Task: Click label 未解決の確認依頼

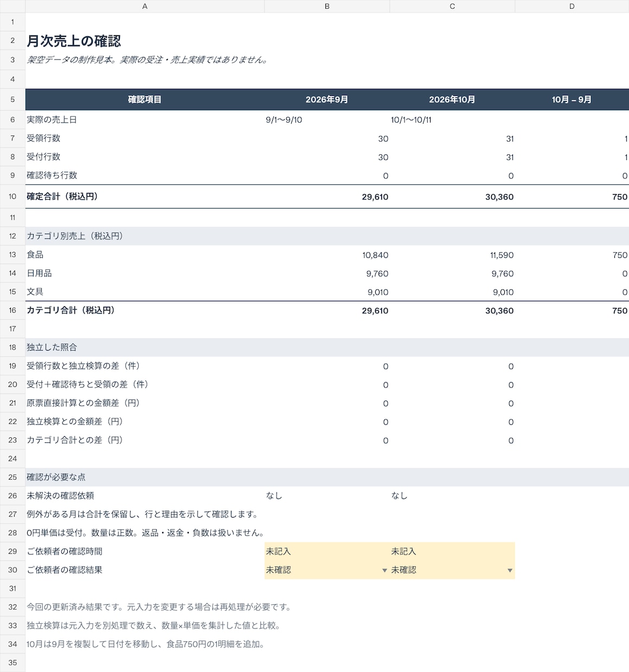Action: 60,495
